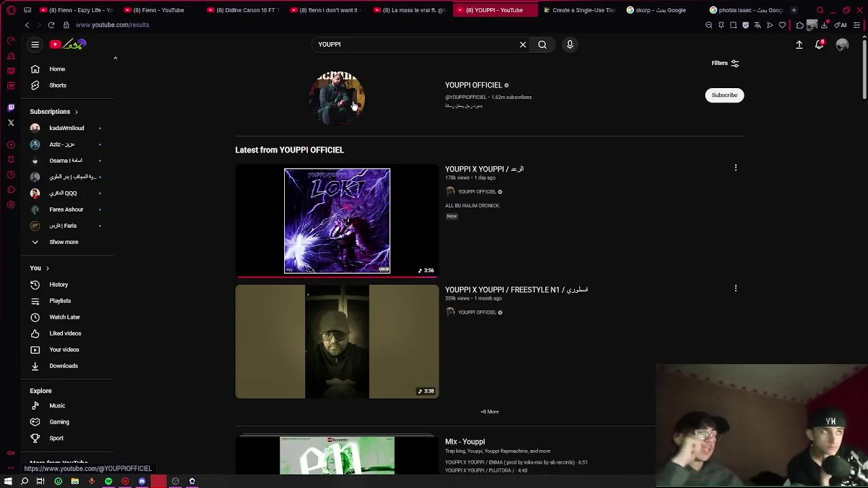The width and height of the screenshot is (868, 488).
Task: Open the Mix - Youppi playlist title
Action: pyautogui.click(x=465, y=442)
